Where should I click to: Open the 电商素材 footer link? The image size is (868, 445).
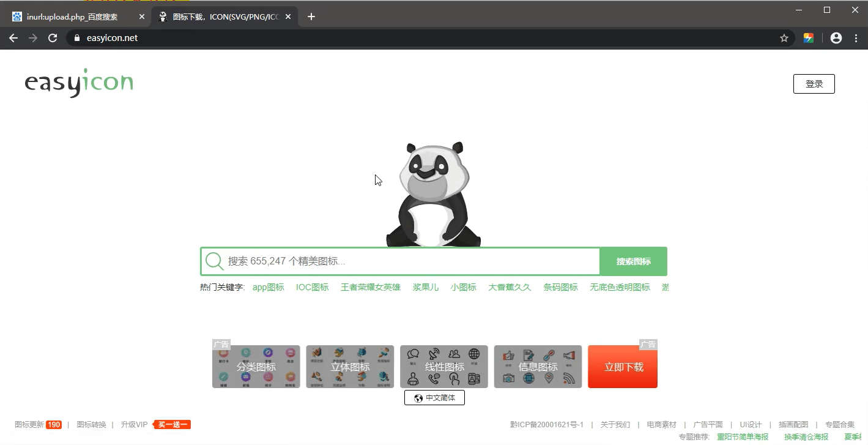[661, 425]
